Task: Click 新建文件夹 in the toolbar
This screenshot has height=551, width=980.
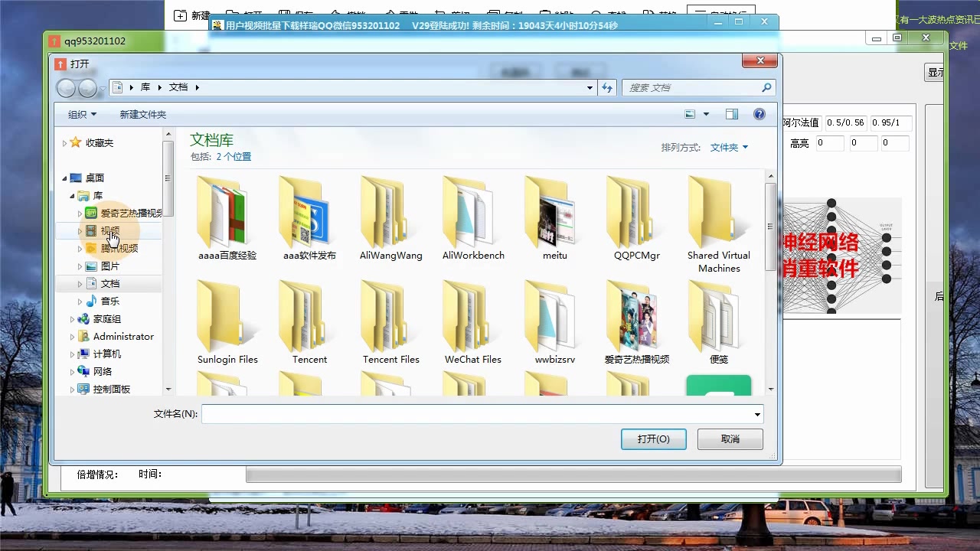Action: click(x=143, y=114)
